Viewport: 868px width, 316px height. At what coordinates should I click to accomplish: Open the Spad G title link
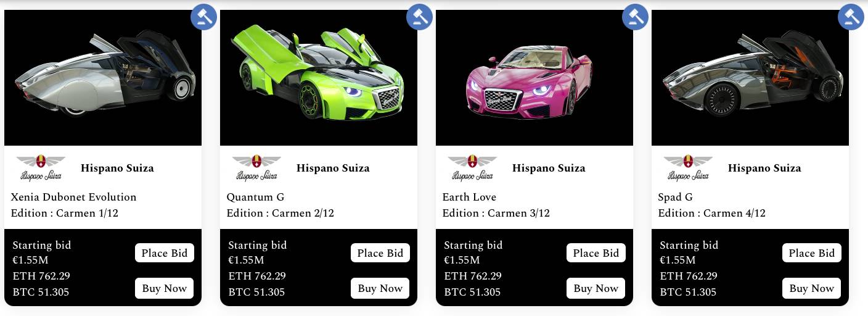pyautogui.click(x=676, y=197)
